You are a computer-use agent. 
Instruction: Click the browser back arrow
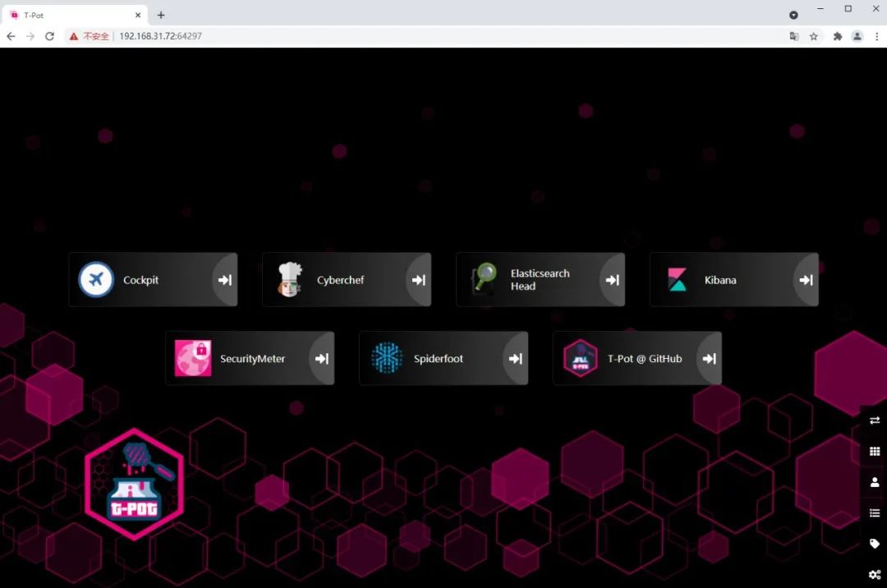[x=11, y=36]
